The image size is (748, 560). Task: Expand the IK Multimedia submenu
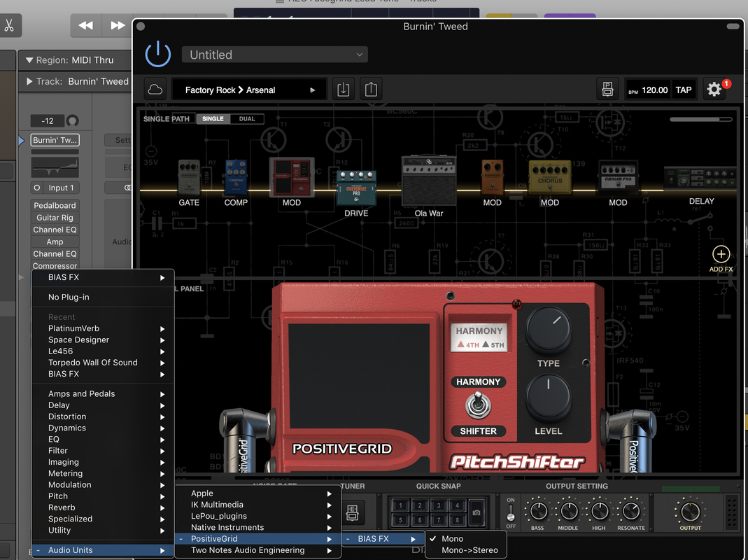(x=257, y=505)
